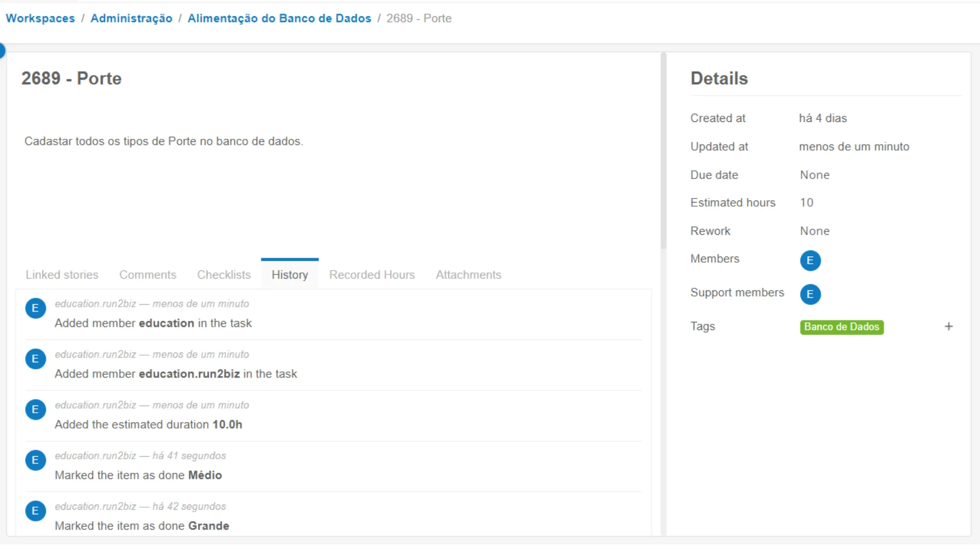Click the Members avatar E icon

(810, 261)
